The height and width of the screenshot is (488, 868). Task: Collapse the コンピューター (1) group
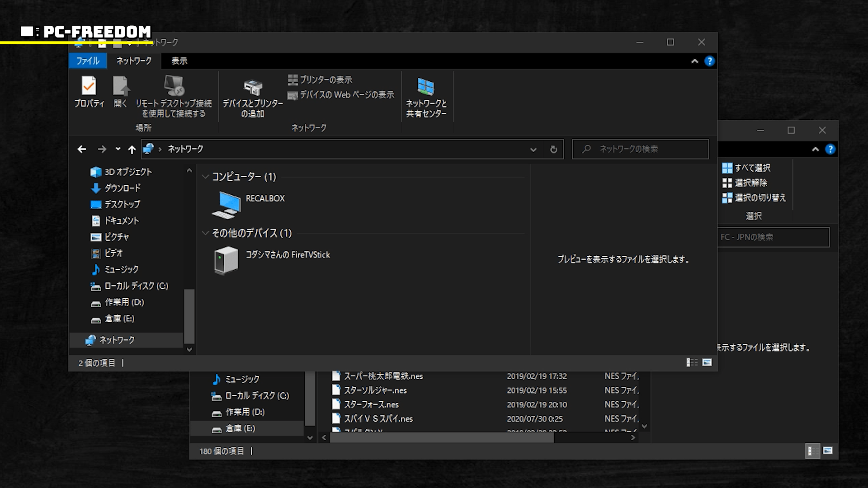click(205, 177)
